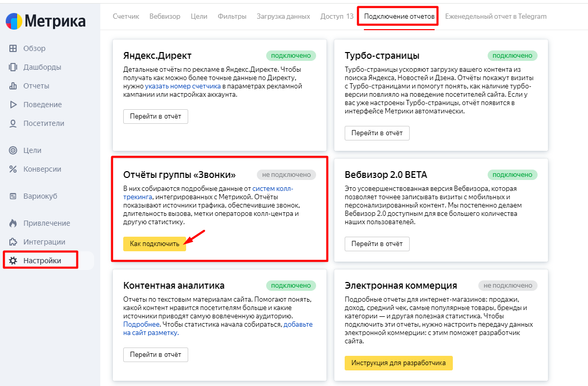Open the Подробнее link
This screenshot has height=386, width=588.
pos(141,325)
